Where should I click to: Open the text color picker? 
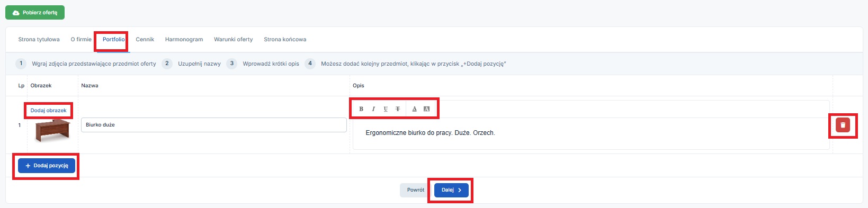(414, 109)
